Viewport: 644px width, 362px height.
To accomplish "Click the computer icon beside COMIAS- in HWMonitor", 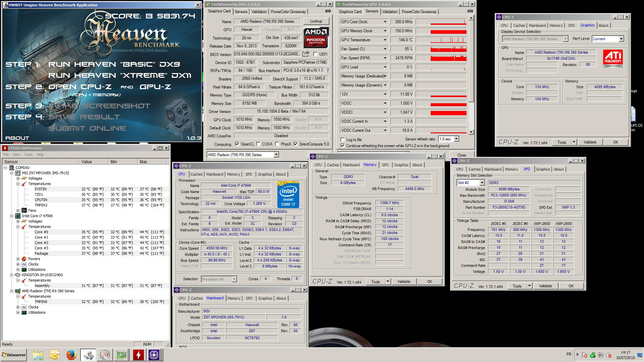I will [11, 168].
